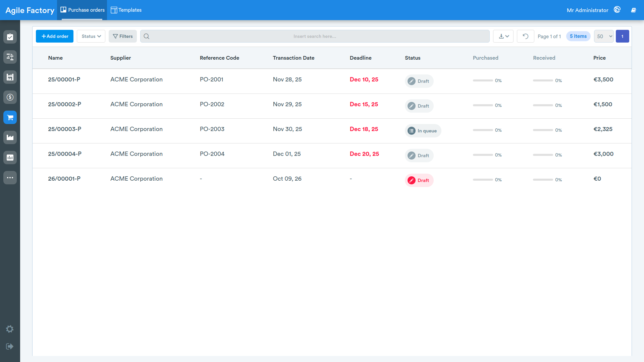Open the settings gear icon
The image size is (644, 362).
click(10, 329)
